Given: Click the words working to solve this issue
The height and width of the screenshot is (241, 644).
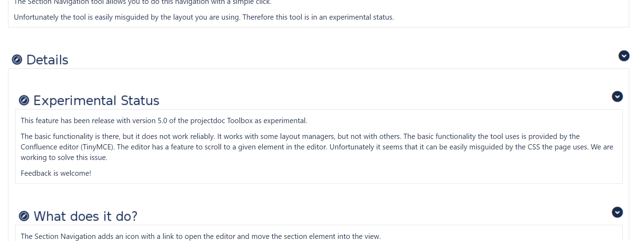Looking at the screenshot, I should pos(64,158).
